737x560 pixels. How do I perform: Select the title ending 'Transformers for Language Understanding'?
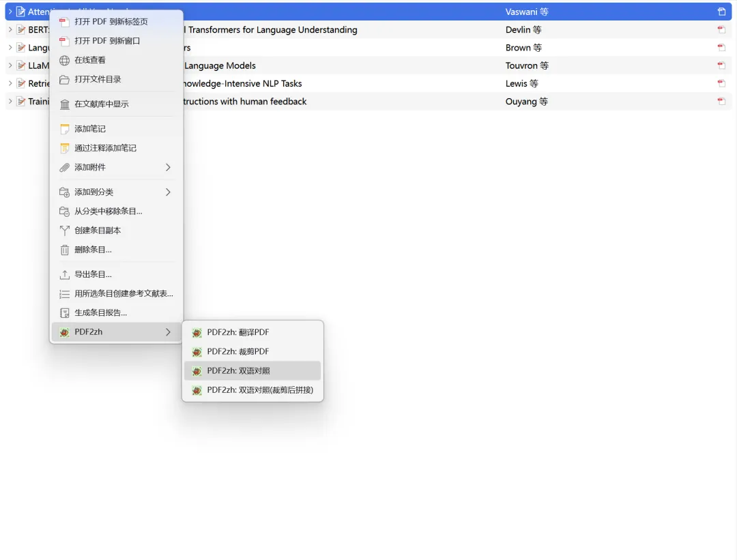(271, 30)
